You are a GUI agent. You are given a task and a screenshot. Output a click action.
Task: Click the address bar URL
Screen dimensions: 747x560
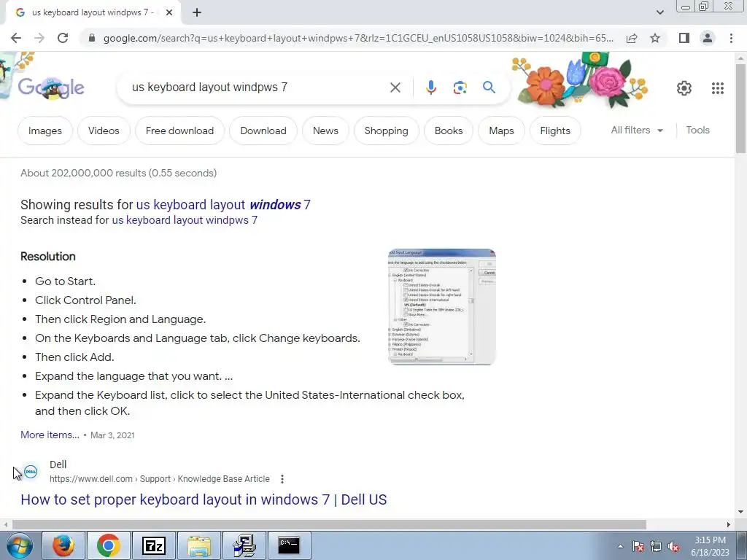(x=358, y=38)
